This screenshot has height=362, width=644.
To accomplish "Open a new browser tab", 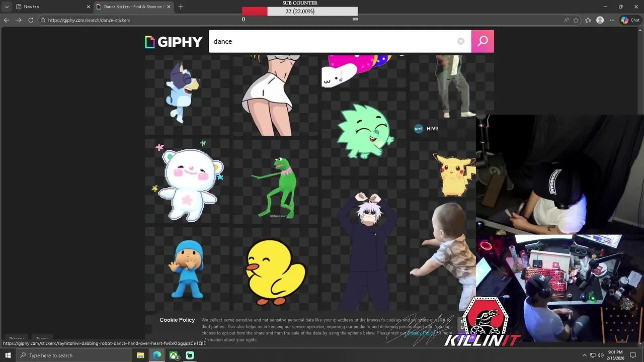I will click(181, 7).
